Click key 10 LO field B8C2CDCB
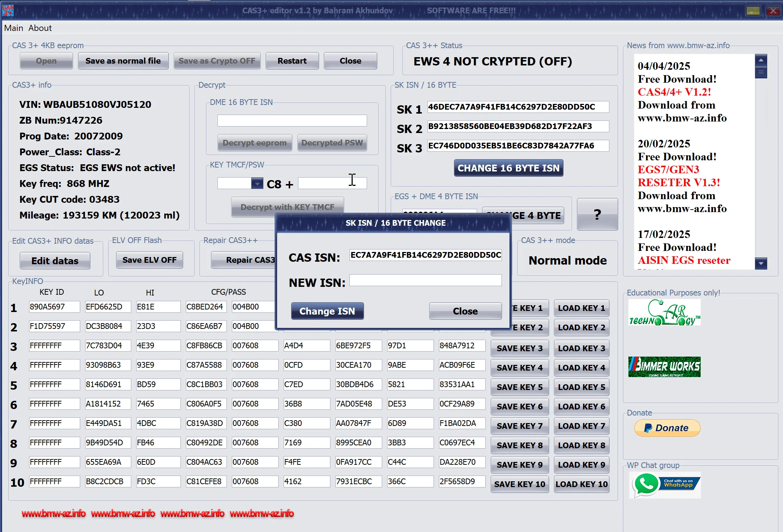 click(x=108, y=481)
